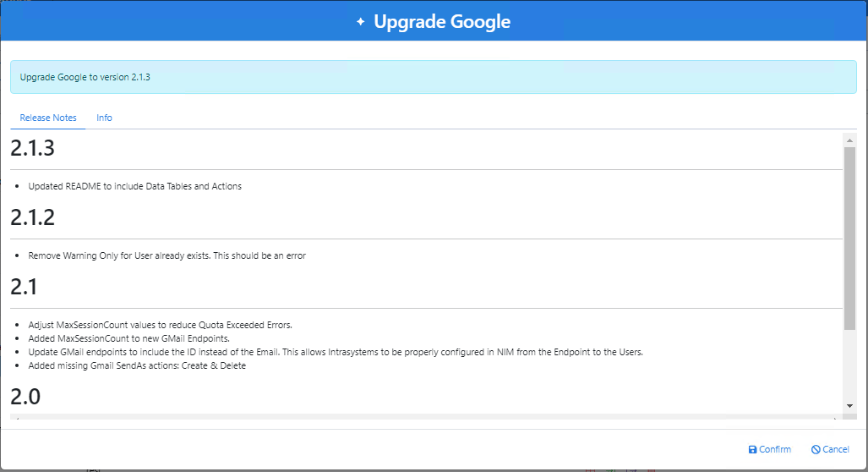Click the cancel circle-slash icon
This screenshot has height=472, width=868.
tap(815, 450)
